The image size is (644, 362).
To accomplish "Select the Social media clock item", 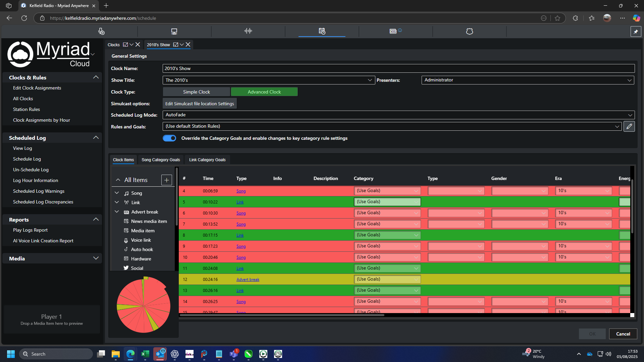I will [137, 268].
